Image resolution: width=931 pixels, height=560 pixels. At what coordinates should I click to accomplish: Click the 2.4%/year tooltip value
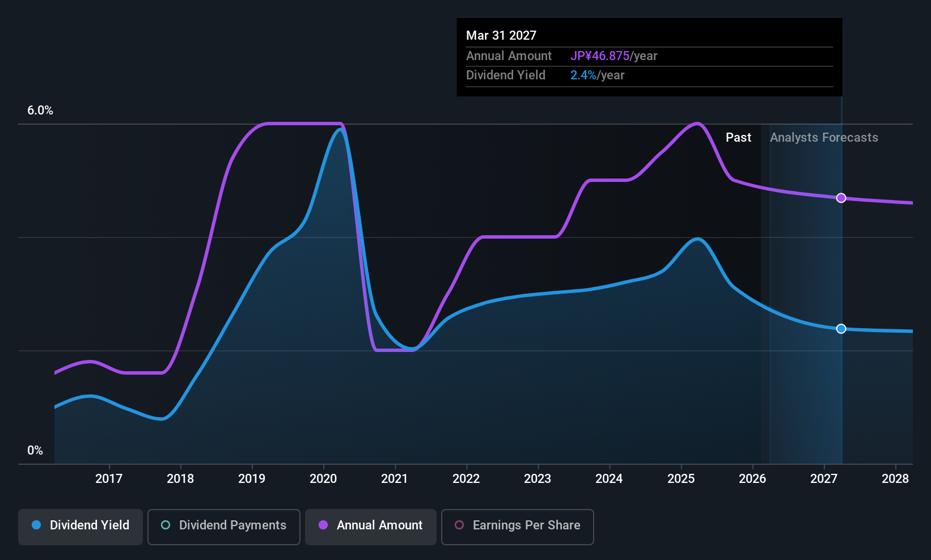[x=597, y=75]
